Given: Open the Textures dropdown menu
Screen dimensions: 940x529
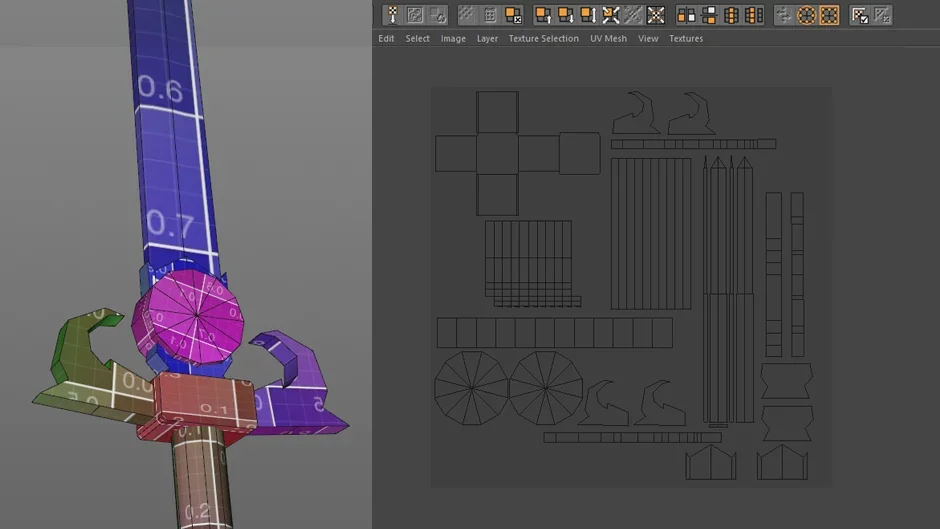Looking at the screenshot, I should coord(686,38).
